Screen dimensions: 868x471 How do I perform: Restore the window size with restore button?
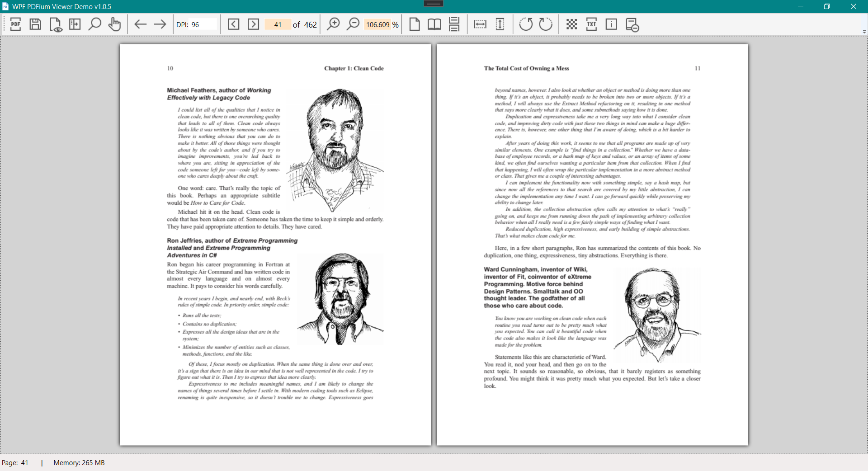(x=827, y=6)
